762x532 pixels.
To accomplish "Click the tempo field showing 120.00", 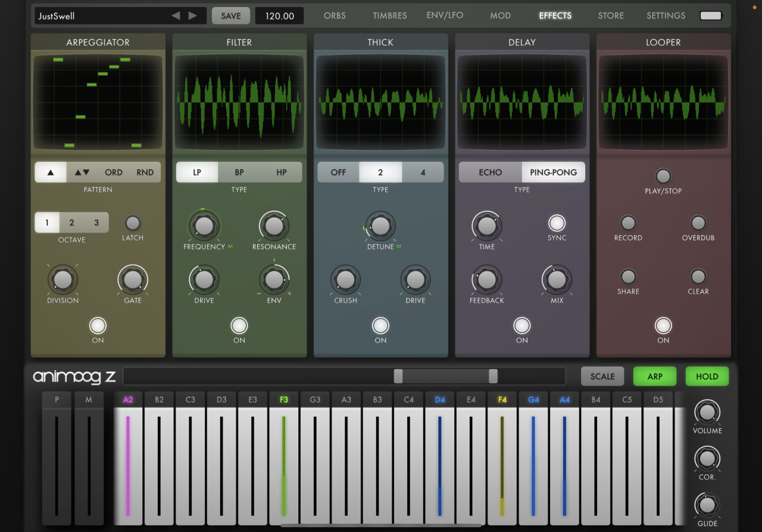I will point(279,16).
